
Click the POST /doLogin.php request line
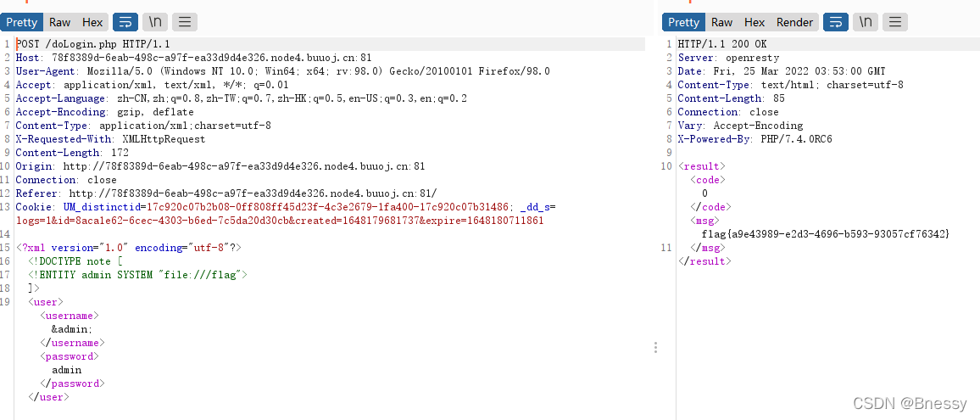92,44
